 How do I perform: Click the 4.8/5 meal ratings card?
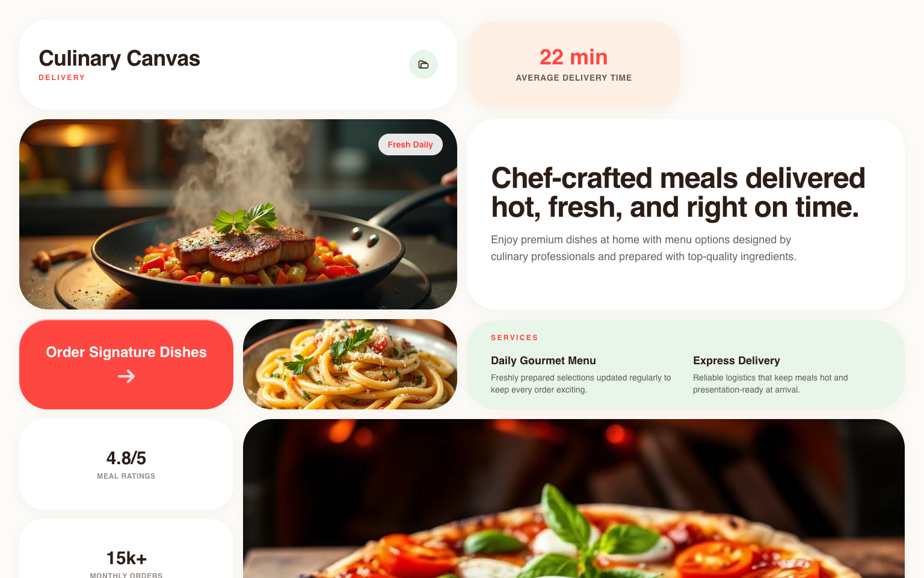(x=126, y=464)
